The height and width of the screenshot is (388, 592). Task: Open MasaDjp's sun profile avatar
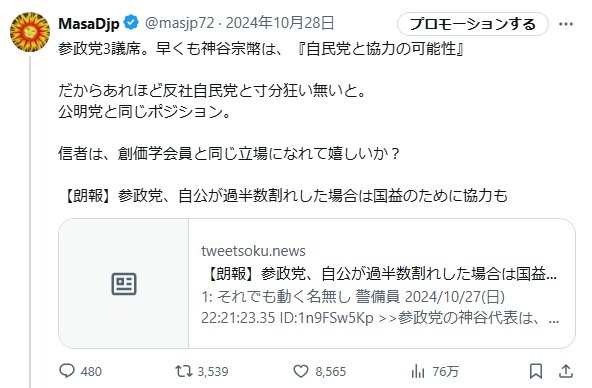coord(30,32)
